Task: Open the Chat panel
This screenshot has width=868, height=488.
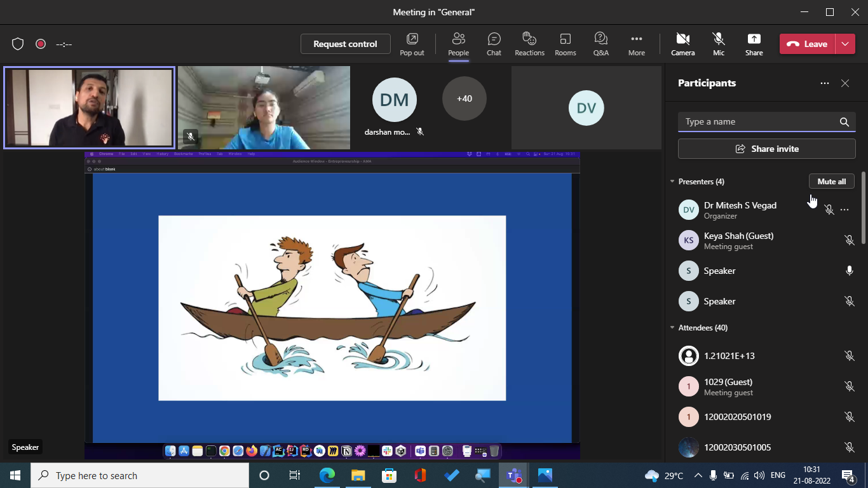Action: (494, 44)
